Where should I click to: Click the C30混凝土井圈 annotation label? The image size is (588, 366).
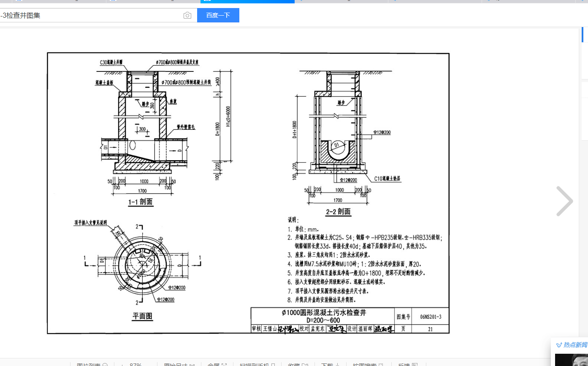(x=111, y=62)
